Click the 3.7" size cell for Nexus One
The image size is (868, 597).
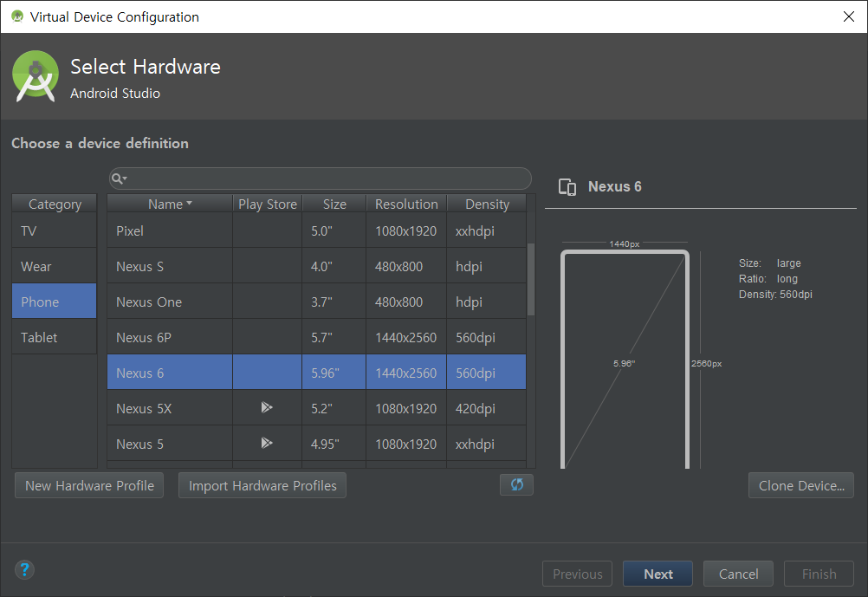[334, 302]
